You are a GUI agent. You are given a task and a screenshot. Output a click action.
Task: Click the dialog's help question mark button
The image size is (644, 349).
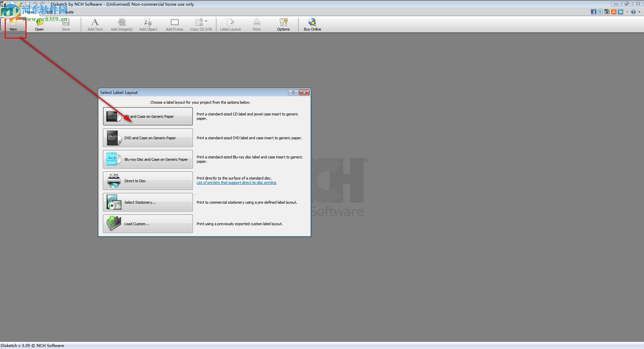(x=293, y=93)
